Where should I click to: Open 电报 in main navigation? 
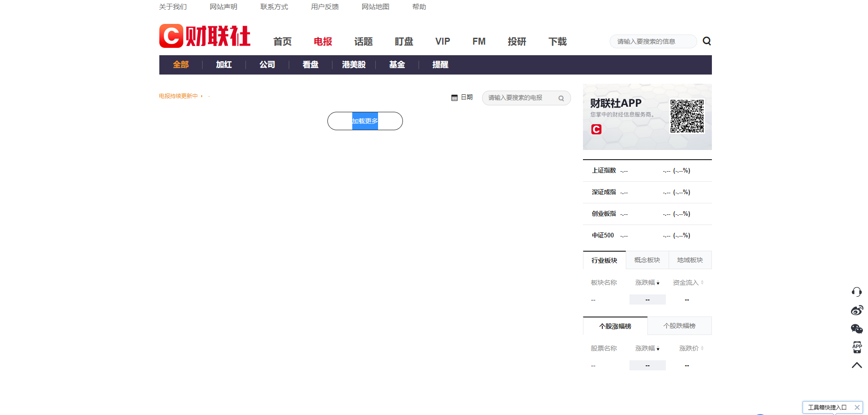pyautogui.click(x=323, y=41)
